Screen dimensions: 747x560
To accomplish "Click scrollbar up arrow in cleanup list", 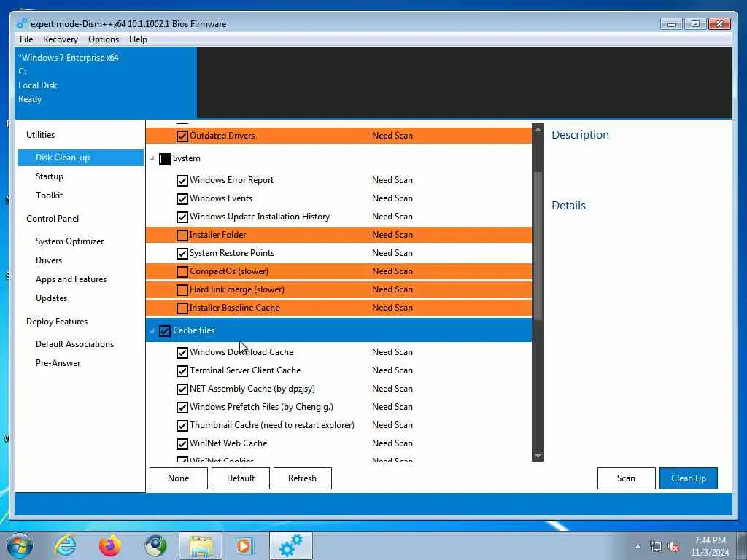I will pos(538,129).
